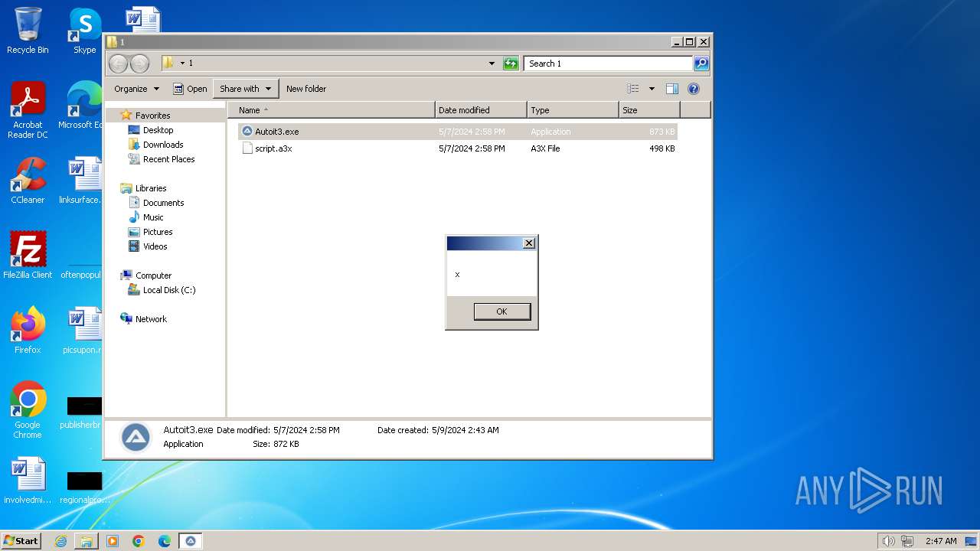Select the Autoit3.exe file icon
980x551 pixels.
(247, 132)
